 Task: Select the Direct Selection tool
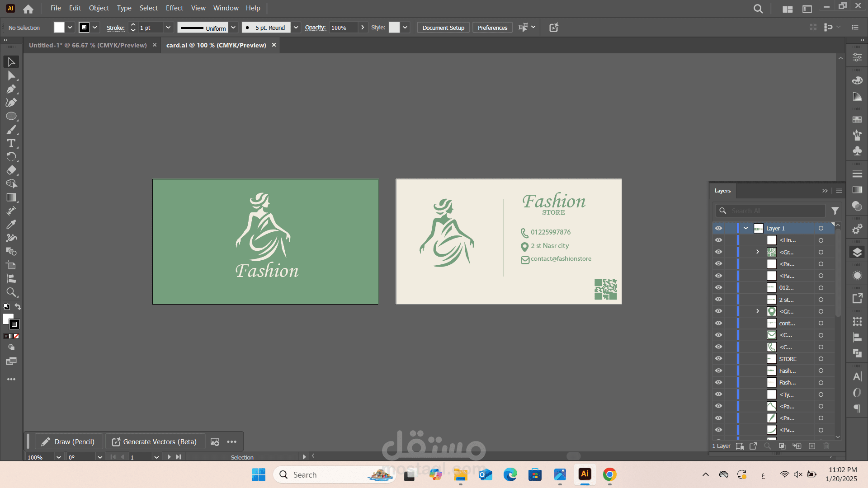tap(11, 75)
